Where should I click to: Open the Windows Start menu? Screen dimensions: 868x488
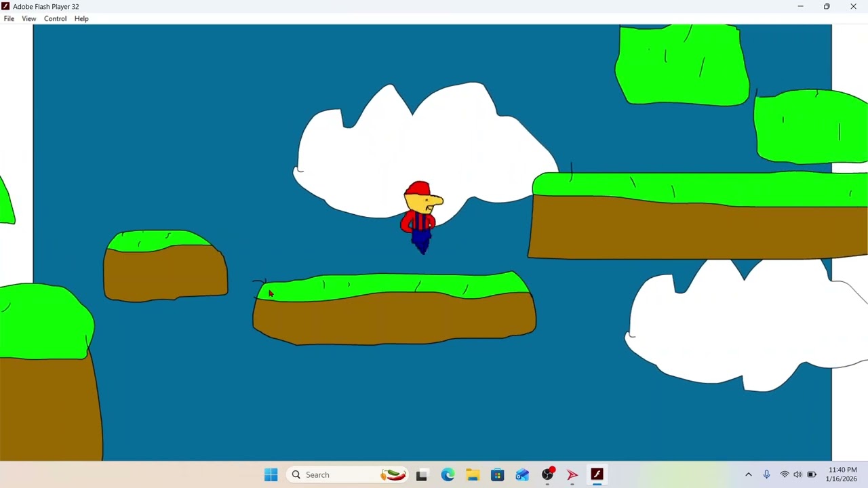click(x=271, y=474)
